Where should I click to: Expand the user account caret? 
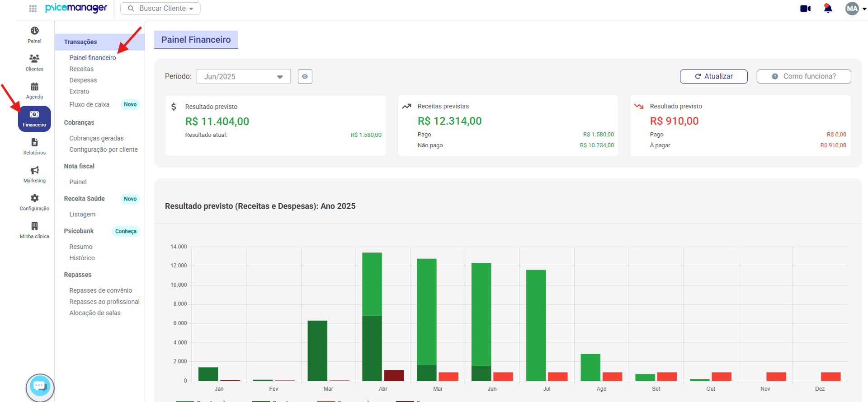pyautogui.click(x=864, y=9)
